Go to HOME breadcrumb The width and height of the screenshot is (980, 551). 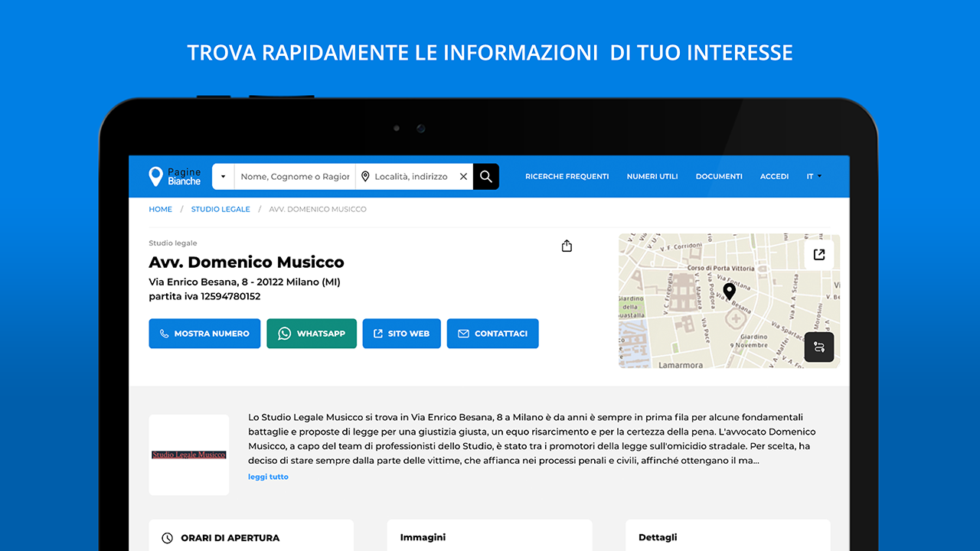click(161, 209)
